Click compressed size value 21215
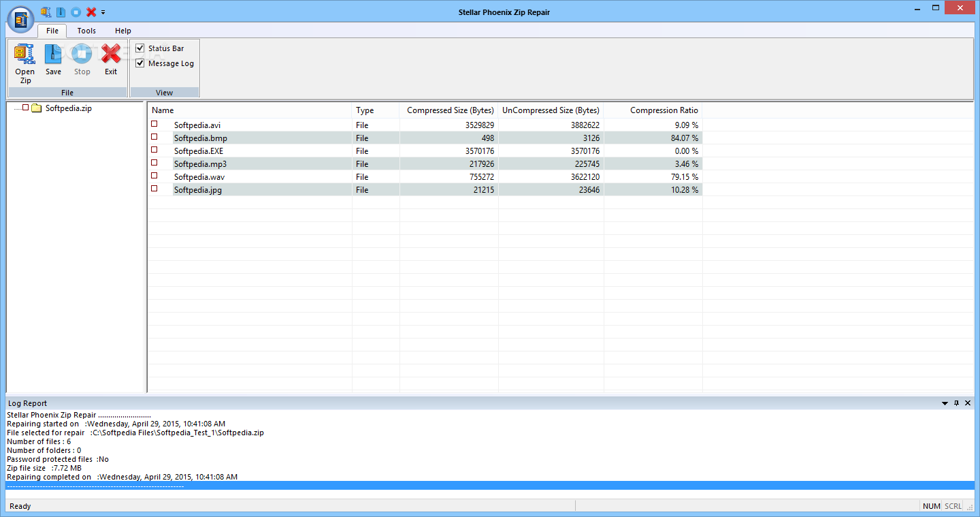This screenshot has width=980, height=517. (484, 190)
